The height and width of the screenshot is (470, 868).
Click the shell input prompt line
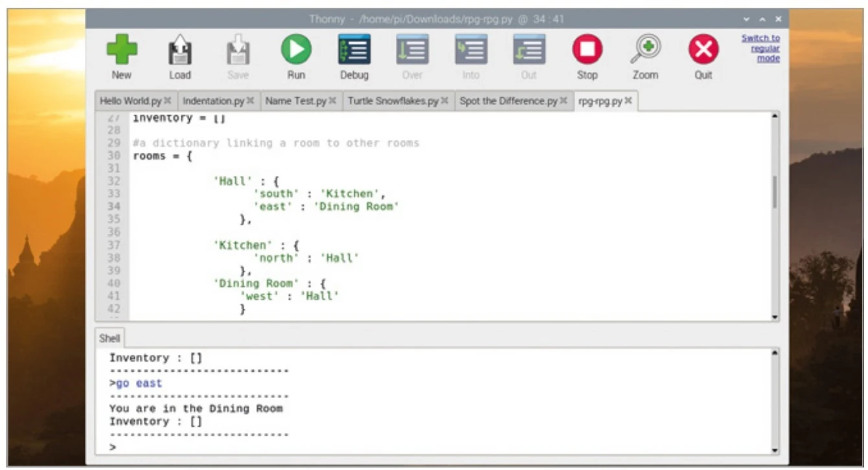click(389, 447)
